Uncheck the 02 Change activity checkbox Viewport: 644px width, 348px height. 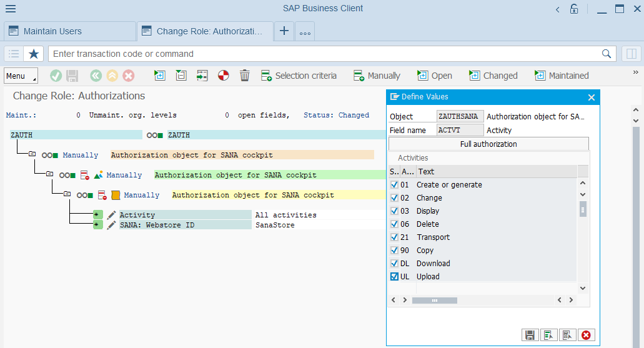[x=394, y=198]
